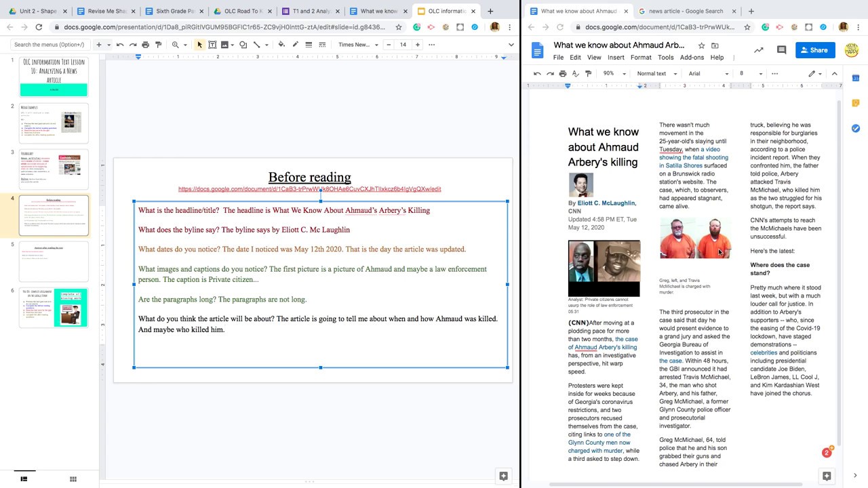Select slide 6 thumbnail in filmstrip
This screenshot has height=488, width=868.
pos(54,308)
